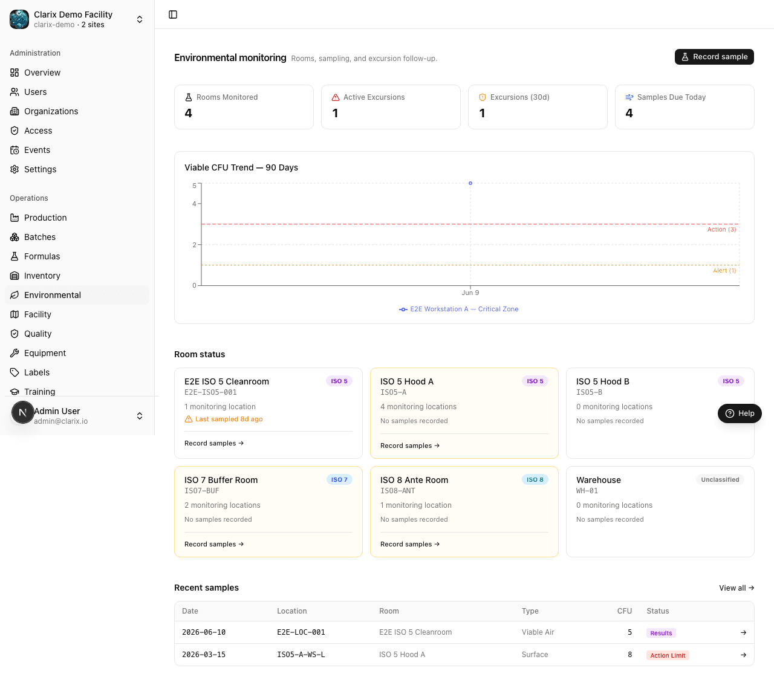Click the Rooms Monitored flask icon
This screenshot has width=774, height=700.
(x=189, y=97)
